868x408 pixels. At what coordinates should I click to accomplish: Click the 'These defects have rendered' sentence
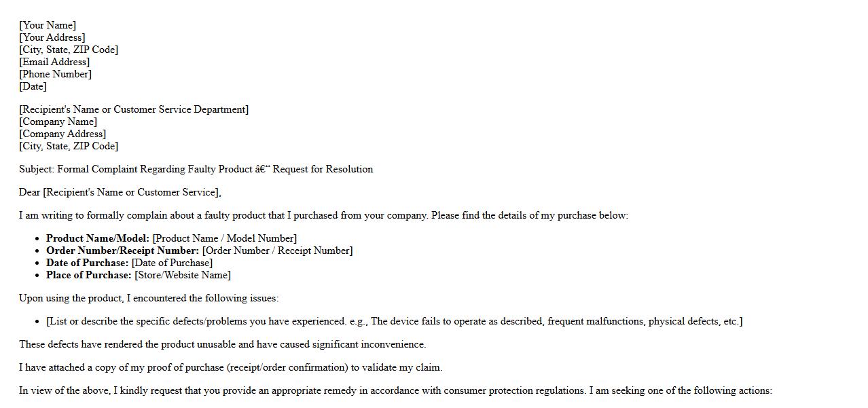(222, 344)
